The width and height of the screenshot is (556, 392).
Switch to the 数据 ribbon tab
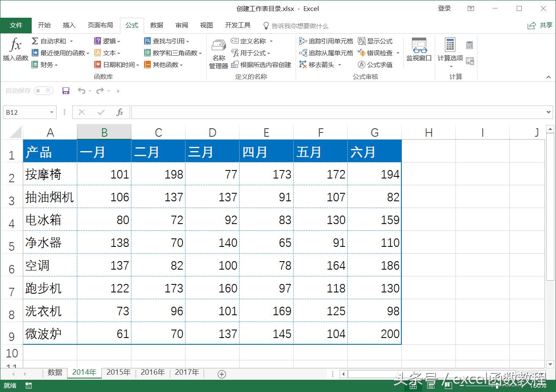pyautogui.click(x=156, y=25)
